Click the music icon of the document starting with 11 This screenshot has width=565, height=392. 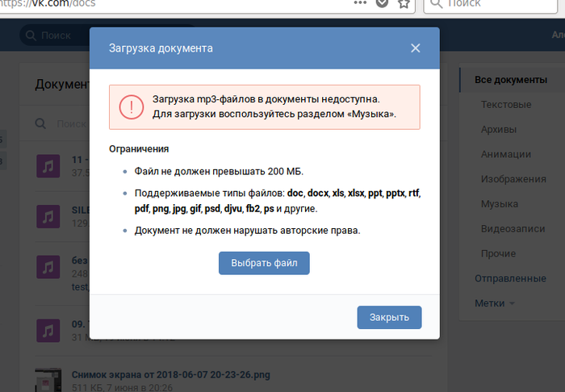point(48,166)
